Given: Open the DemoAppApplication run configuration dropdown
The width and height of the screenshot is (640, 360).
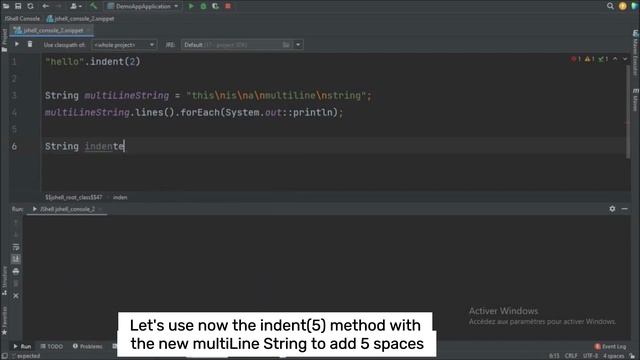Looking at the screenshot, I should click(143, 6).
